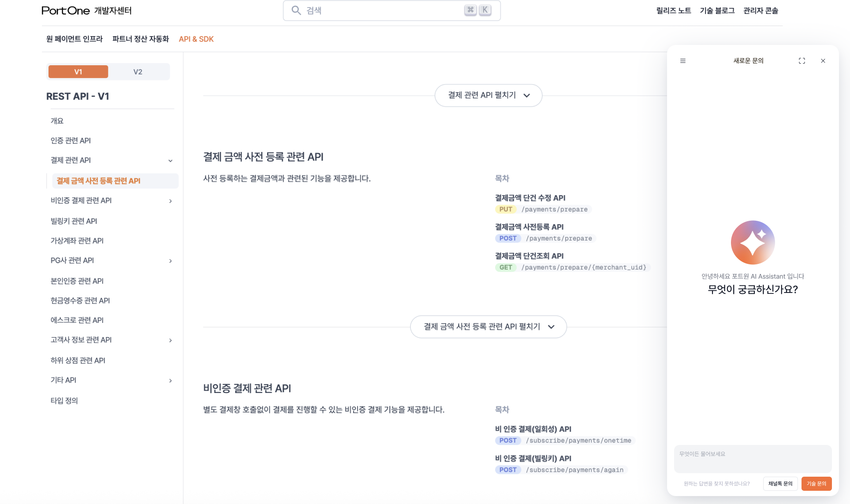Expand the 결제 관련 API 펼치기 dropdown

[488, 95]
